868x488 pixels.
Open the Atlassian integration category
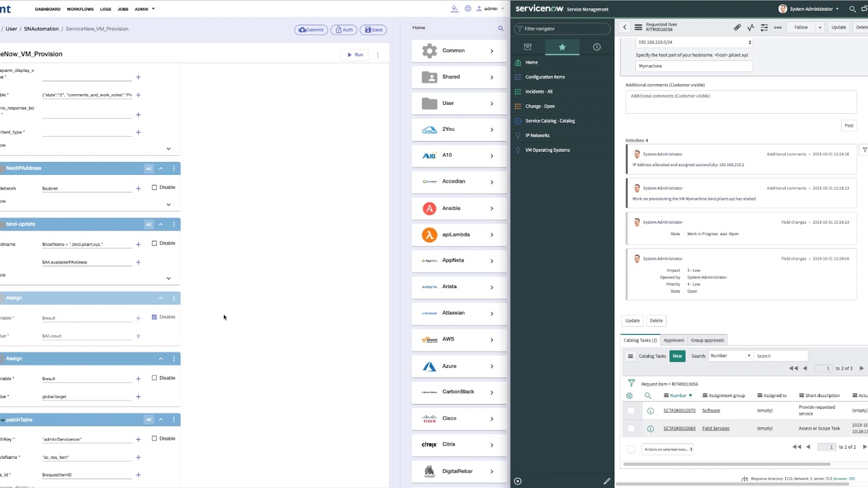click(x=459, y=313)
